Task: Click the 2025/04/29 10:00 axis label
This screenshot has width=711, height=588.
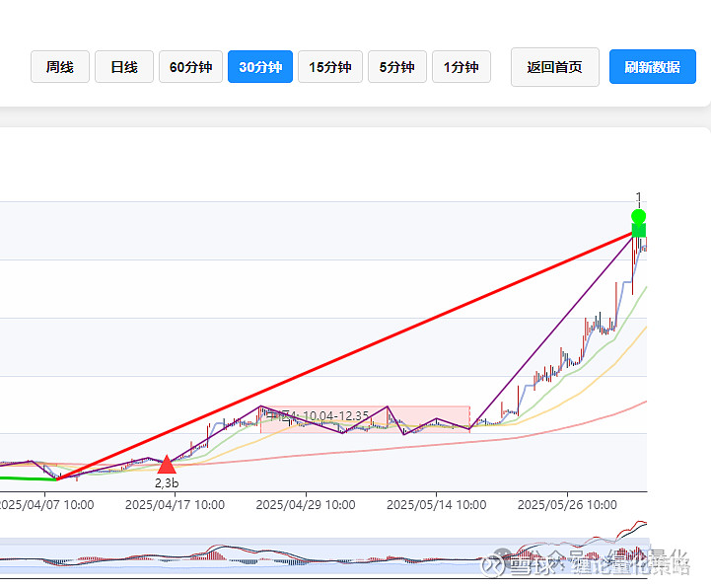Action: [306, 505]
